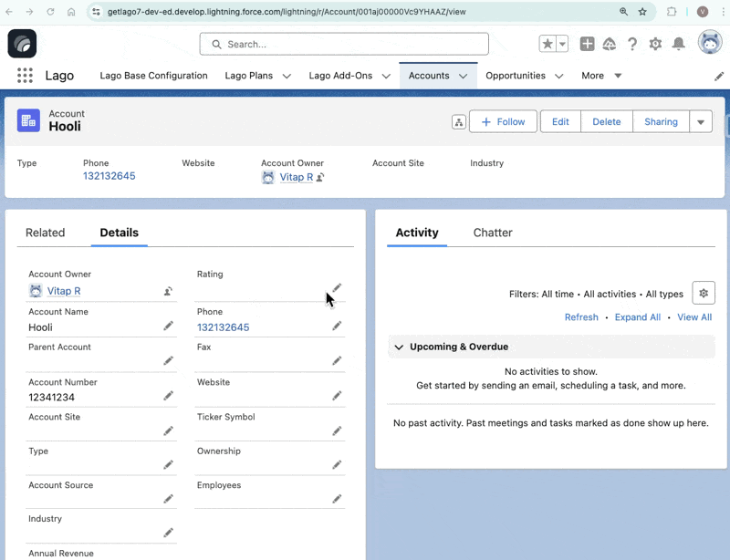Edit the Phone field pencil icon

(337, 326)
